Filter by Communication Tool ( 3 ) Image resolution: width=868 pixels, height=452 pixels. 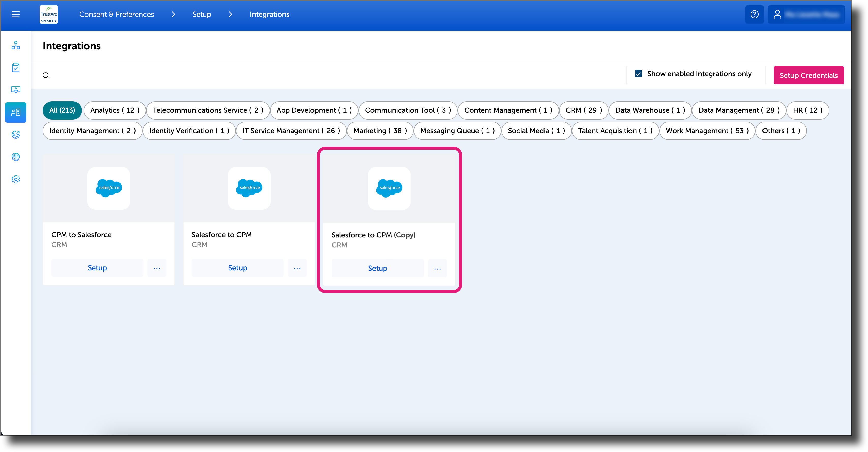point(408,110)
